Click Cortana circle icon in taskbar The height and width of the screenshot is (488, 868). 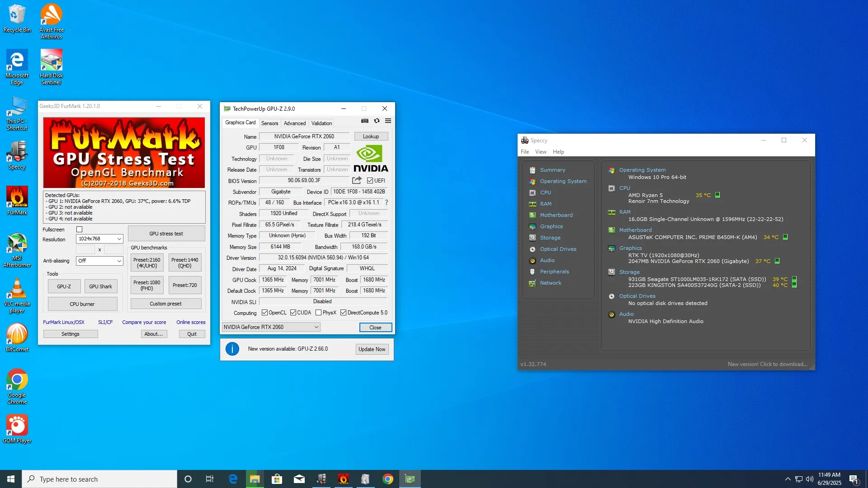tap(188, 479)
